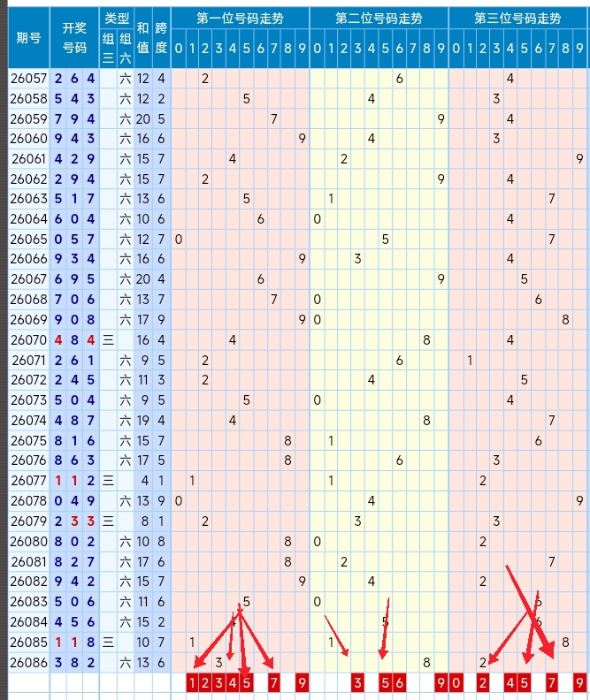
Task: Select period number 26083
Action: point(28,602)
